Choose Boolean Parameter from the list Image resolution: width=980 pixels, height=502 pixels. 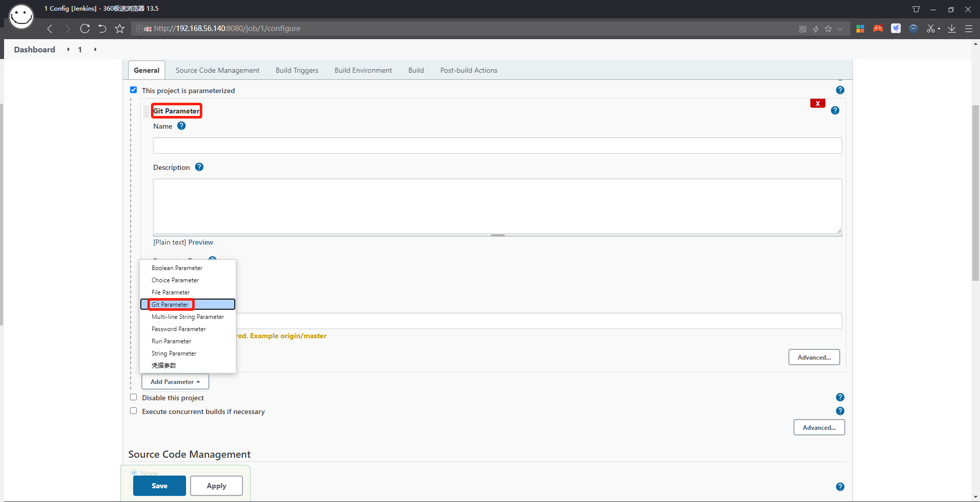pyautogui.click(x=188, y=268)
